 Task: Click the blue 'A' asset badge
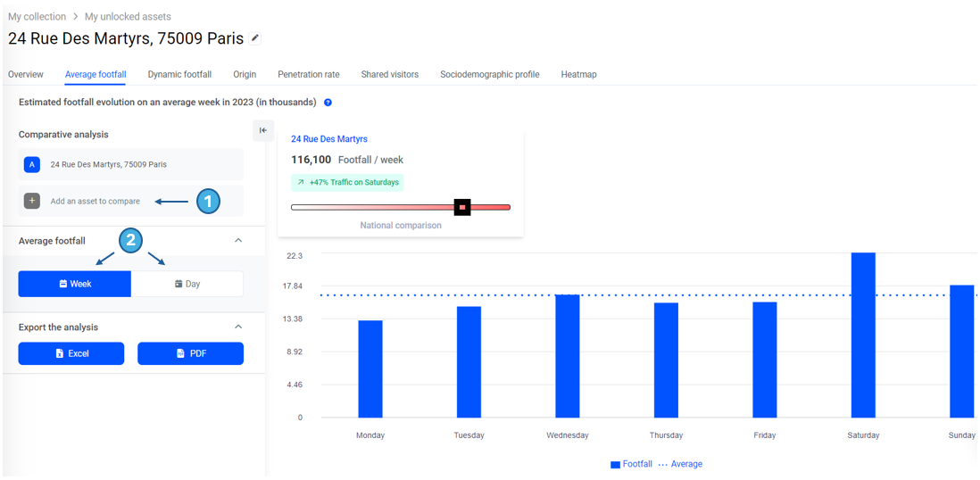32,164
